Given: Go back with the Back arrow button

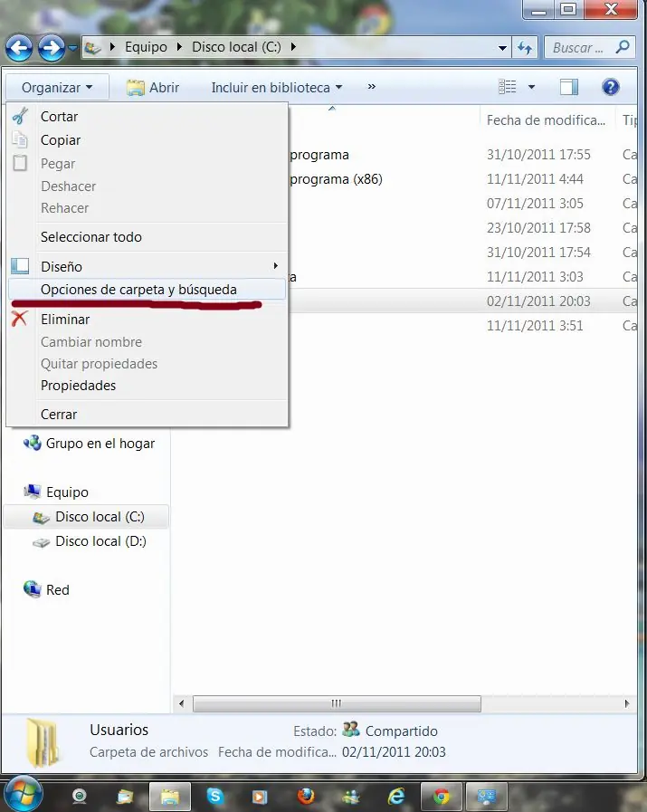Looking at the screenshot, I should click(19, 48).
